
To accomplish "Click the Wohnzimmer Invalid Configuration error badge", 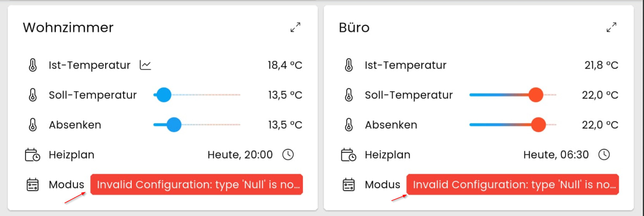I will coord(196,185).
